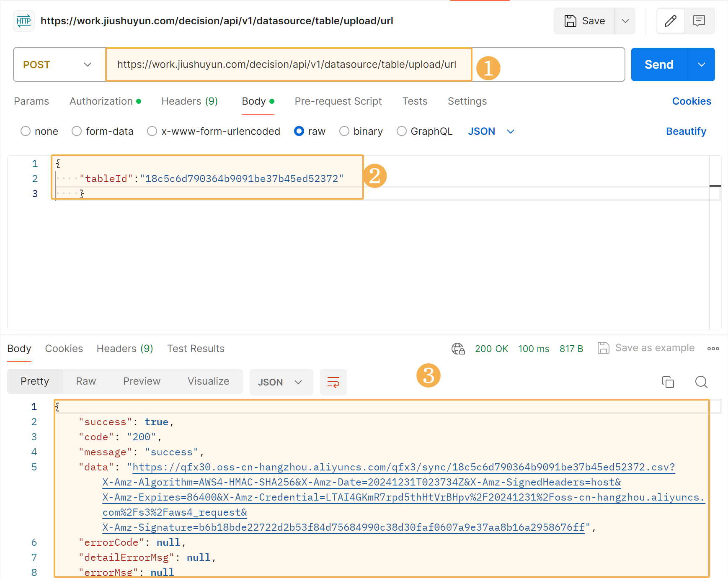Switch response view to Raw

pos(86,381)
